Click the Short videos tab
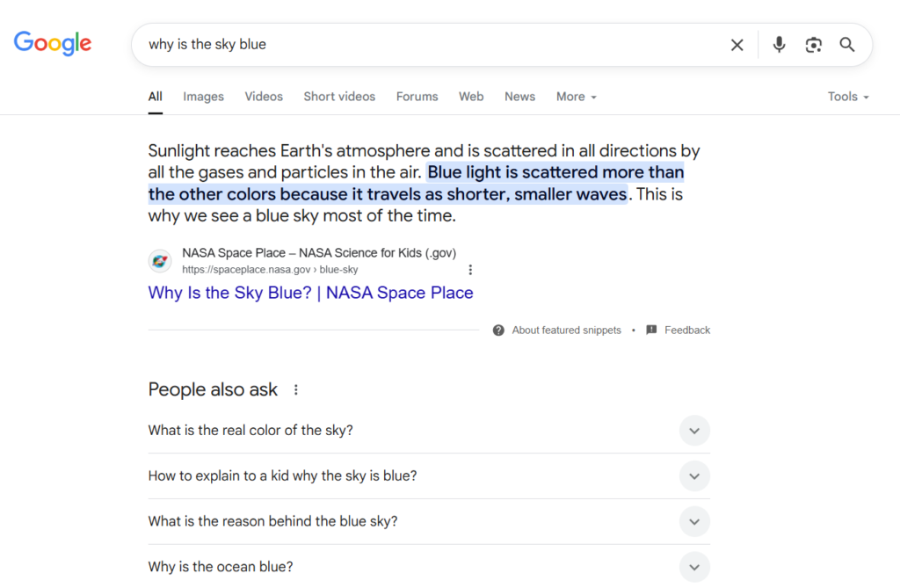This screenshot has height=588, width=900. 339,97
